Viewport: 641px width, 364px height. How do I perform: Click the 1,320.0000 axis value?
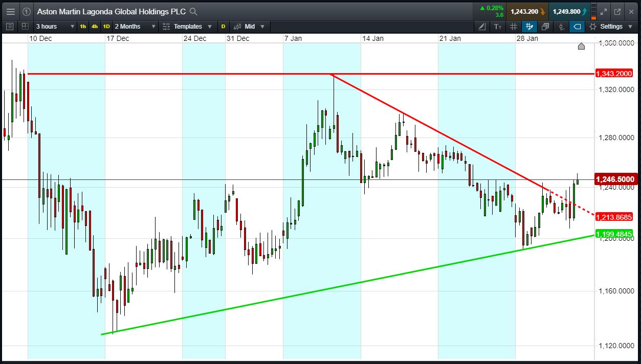(x=616, y=89)
